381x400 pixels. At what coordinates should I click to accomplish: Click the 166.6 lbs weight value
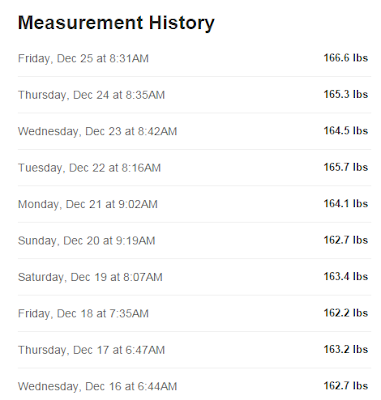346,58
